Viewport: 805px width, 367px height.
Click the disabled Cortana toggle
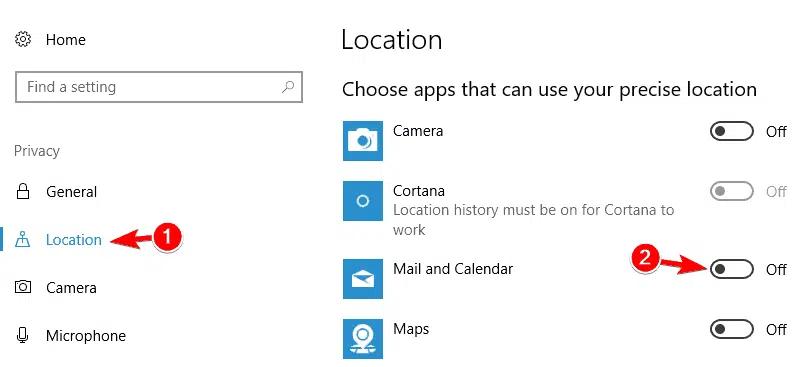(x=732, y=191)
